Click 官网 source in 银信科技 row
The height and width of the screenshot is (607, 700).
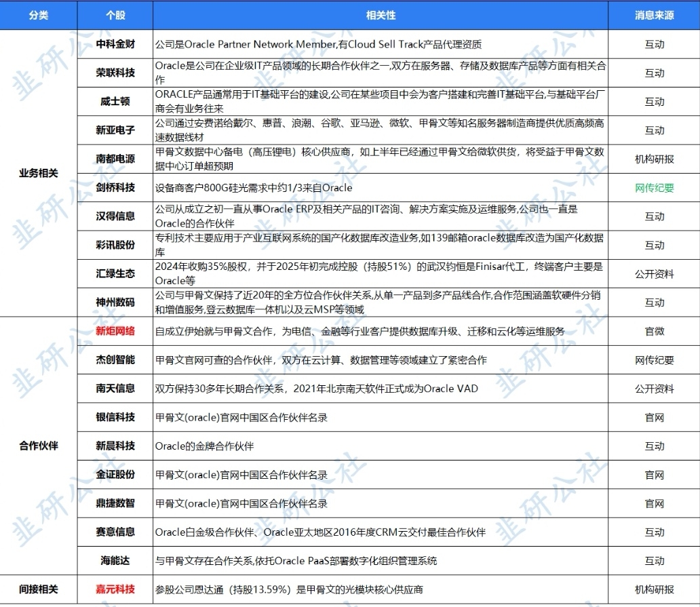coord(654,417)
